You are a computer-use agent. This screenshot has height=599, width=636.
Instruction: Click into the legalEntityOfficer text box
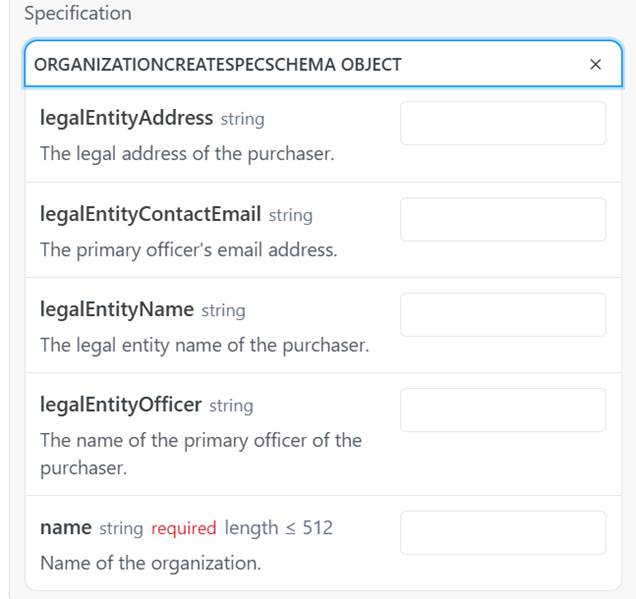point(503,410)
